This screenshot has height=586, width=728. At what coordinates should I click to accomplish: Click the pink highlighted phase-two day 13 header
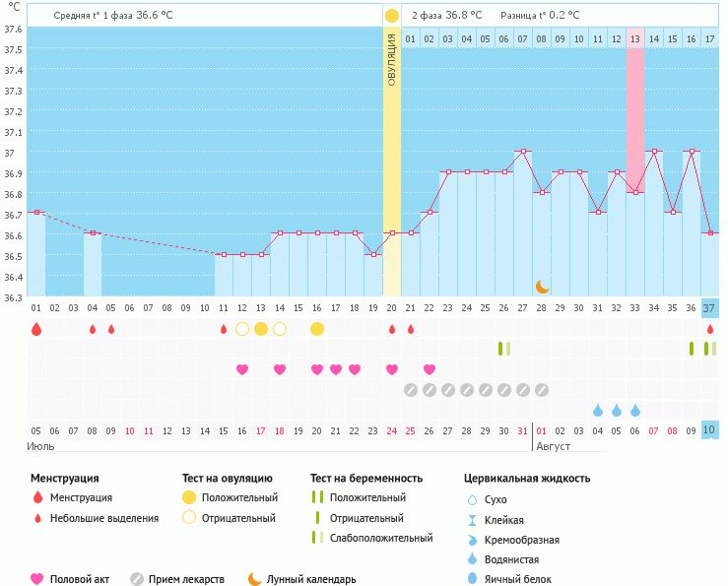pyautogui.click(x=635, y=38)
